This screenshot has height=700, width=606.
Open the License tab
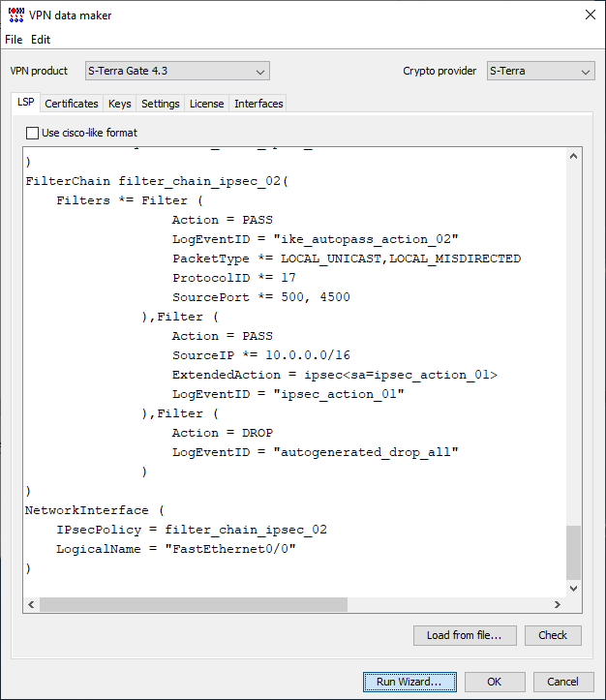click(206, 104)
